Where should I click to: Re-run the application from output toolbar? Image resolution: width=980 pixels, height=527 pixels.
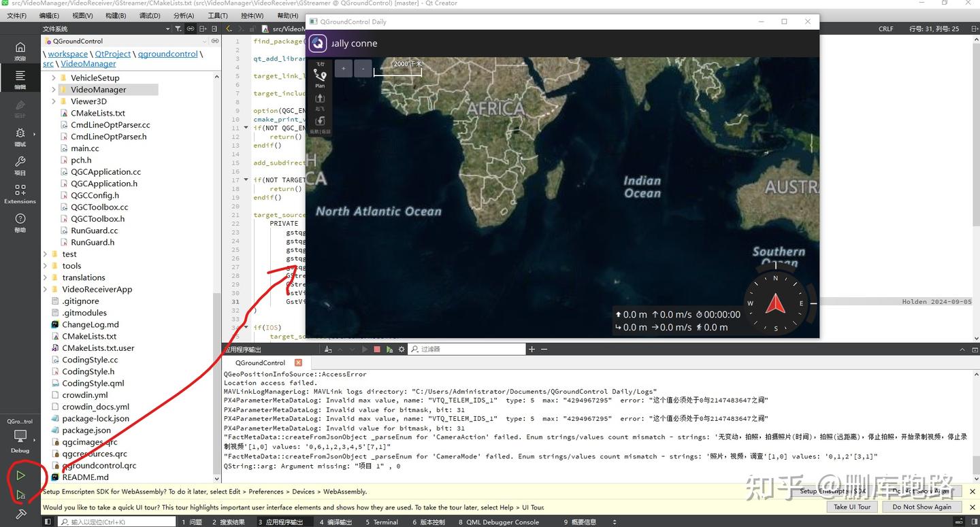363,350
